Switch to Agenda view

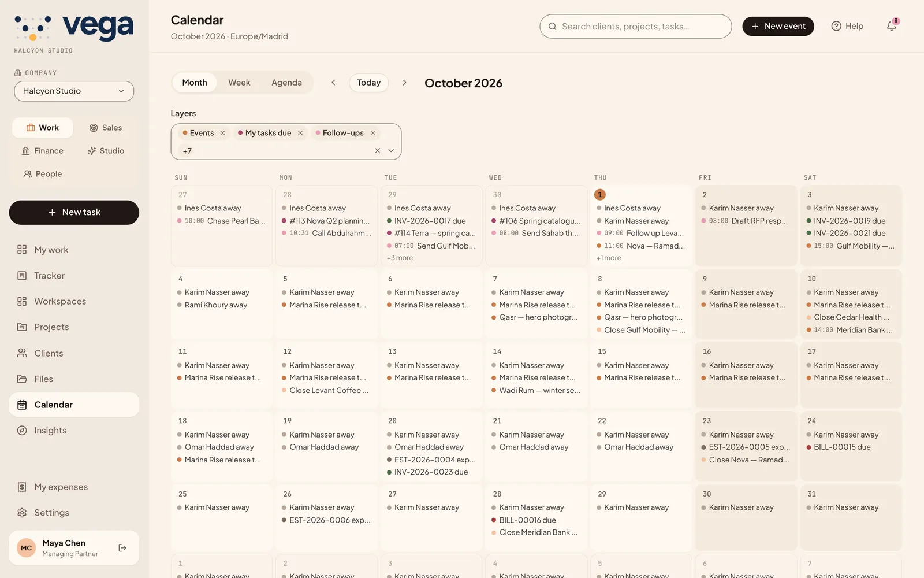click(286, 83)
